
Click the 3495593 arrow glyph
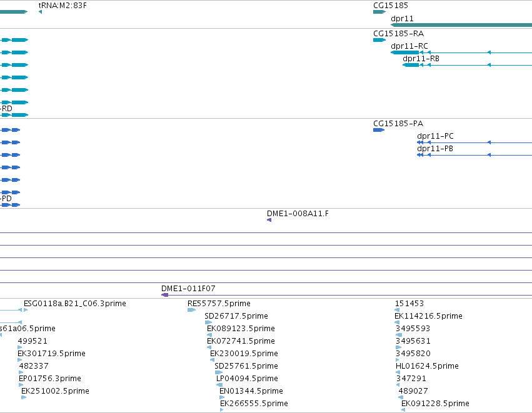tap(399, 335)
